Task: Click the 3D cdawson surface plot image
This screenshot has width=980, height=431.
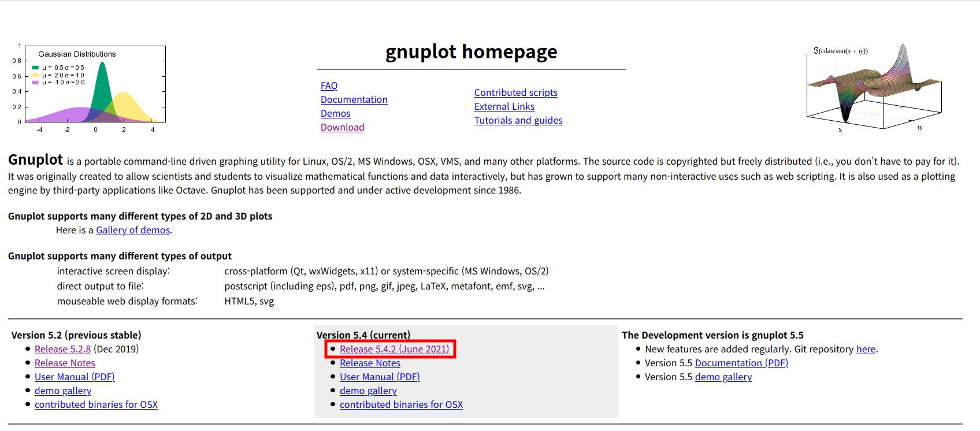Action: [x=874, y=88]
